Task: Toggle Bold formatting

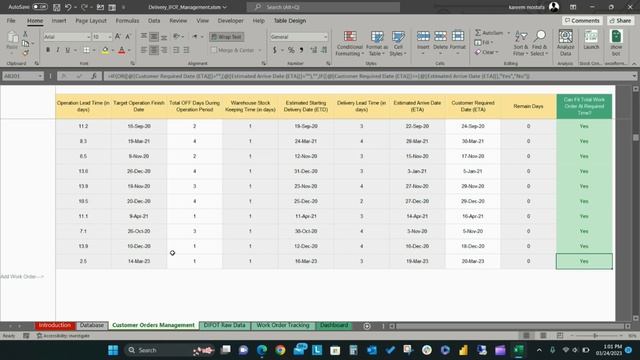Action: tap(48, 50)
